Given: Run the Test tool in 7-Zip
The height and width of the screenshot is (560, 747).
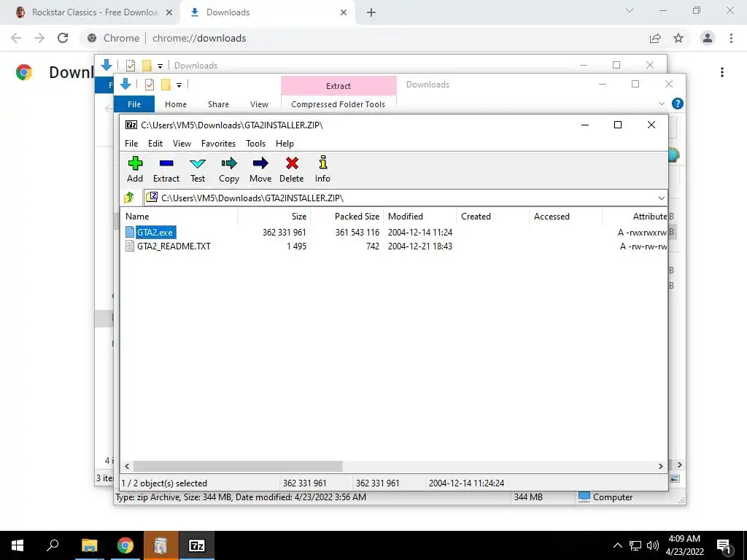Looking at the screenshot, I should pos(198,169).
